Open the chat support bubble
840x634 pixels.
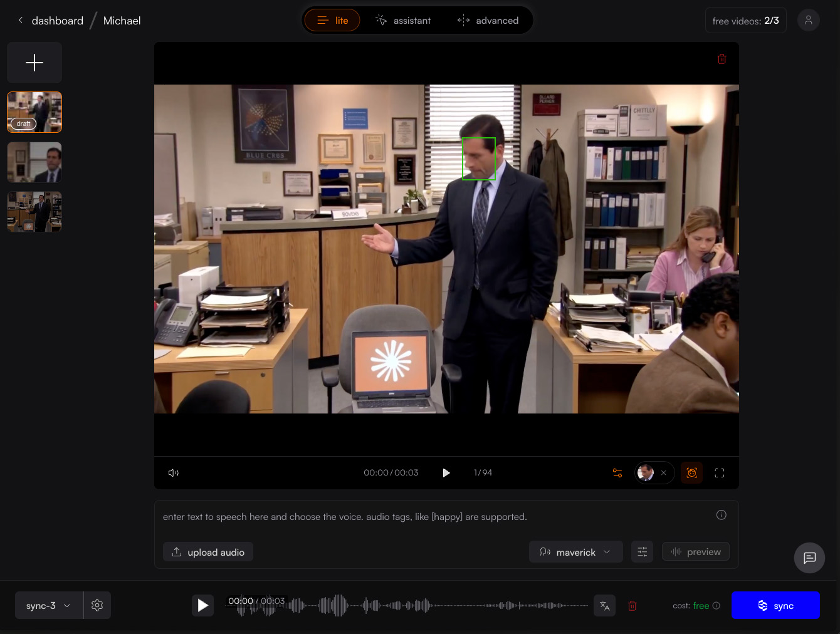pos(810,558)
